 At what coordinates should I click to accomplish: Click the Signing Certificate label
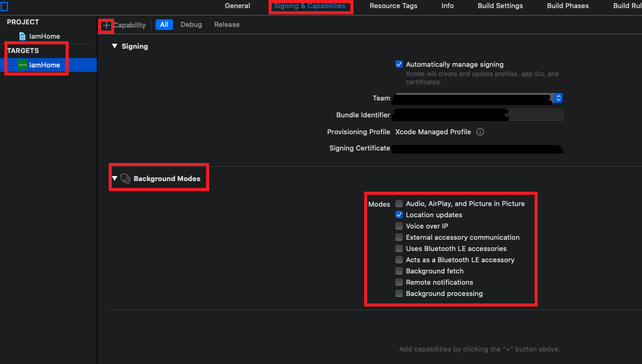point(360,148)
